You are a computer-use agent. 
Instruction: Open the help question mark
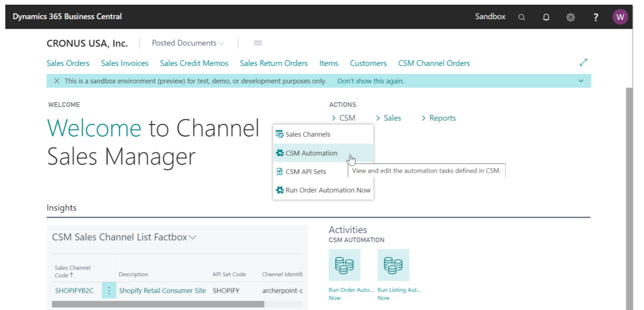[596, 17]
